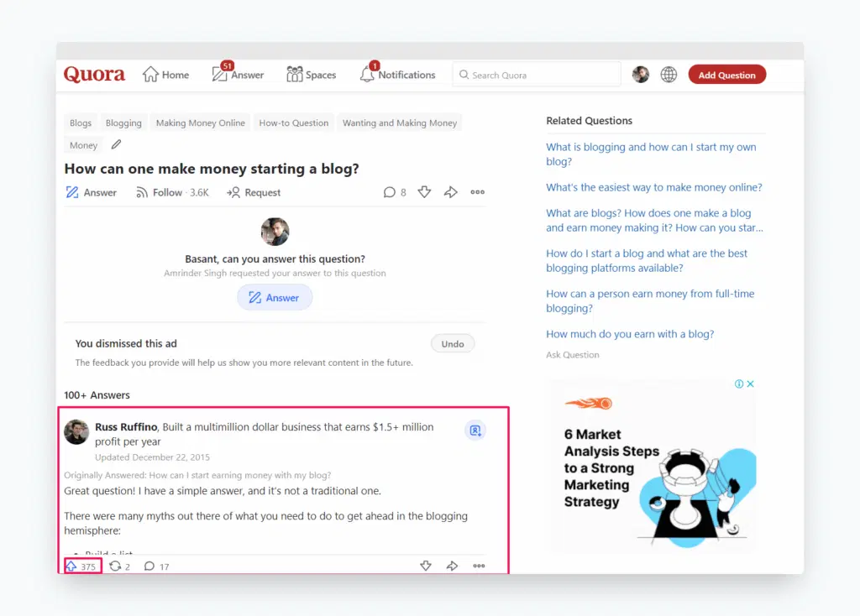Share Russ Ruffino's answer
Image resolution: width=860 pixels, height=616 pixels.
452,566
